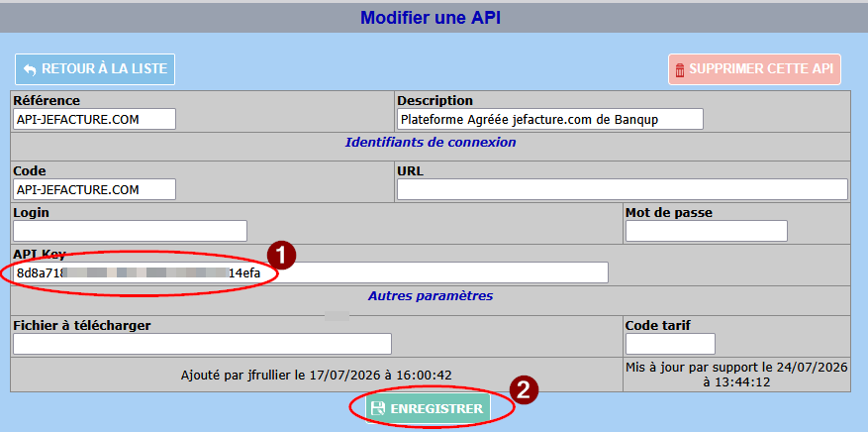
Task: Click the 'Identifiants de connexion' heading
Action: tap(431, 143)
